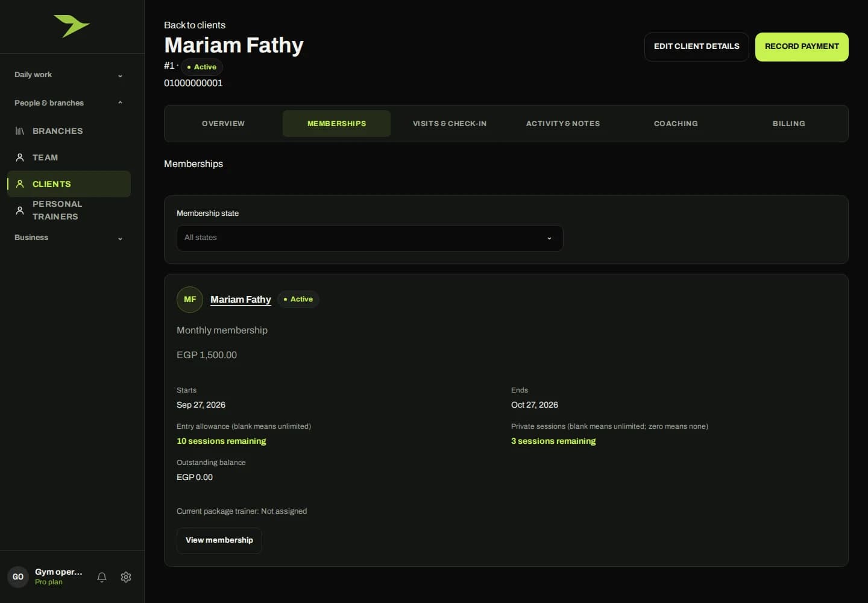The image size is (868, 603).
Task: Select the Memberships tab
Action: [x=336, y=124]
